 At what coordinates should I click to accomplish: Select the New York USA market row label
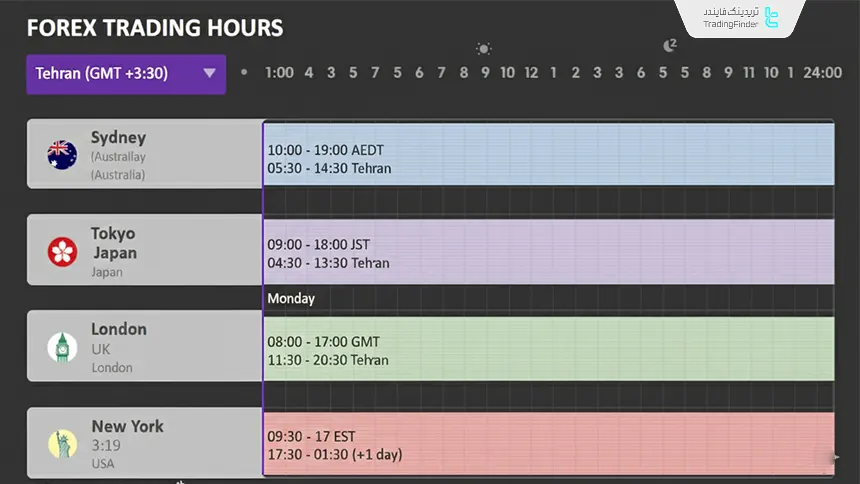pos(127,426)
